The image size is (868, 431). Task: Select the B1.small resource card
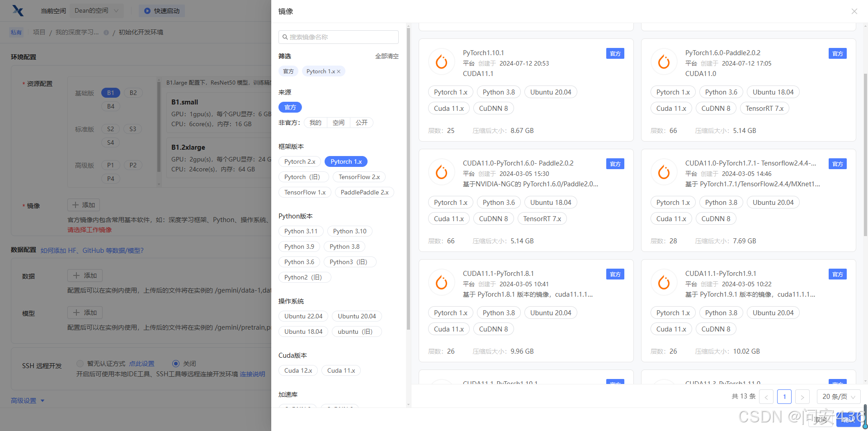[x=219, y=113]
